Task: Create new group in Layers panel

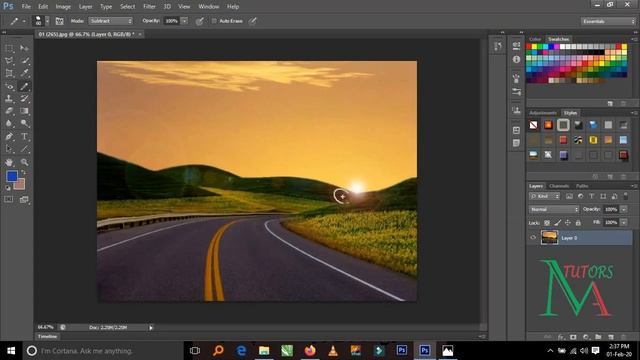Action: point(598,337)
